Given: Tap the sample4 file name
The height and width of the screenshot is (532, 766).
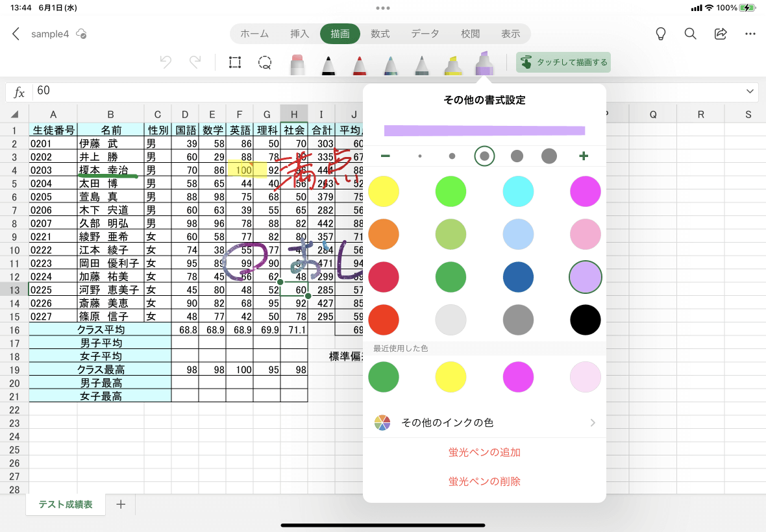Looking at the screenshot, I should (50, 34).
